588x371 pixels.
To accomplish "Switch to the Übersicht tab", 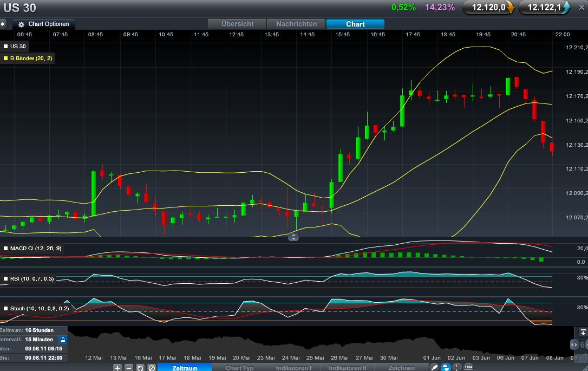I will click(237, 23).
